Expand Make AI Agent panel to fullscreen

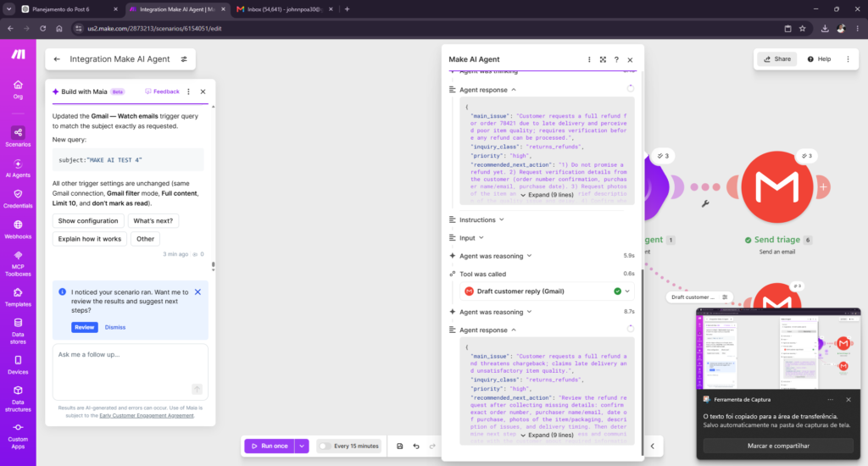click(x=603, y=59)
